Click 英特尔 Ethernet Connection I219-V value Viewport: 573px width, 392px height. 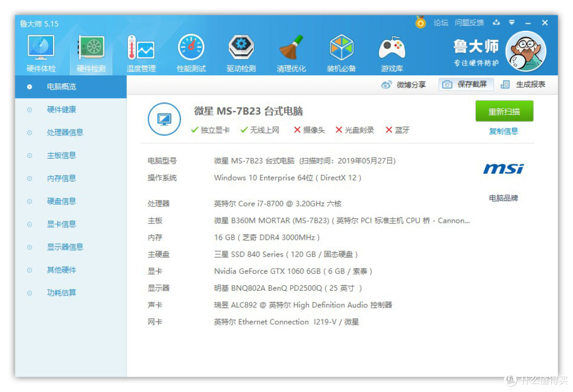pyautogui.click(x=286, y=322)
